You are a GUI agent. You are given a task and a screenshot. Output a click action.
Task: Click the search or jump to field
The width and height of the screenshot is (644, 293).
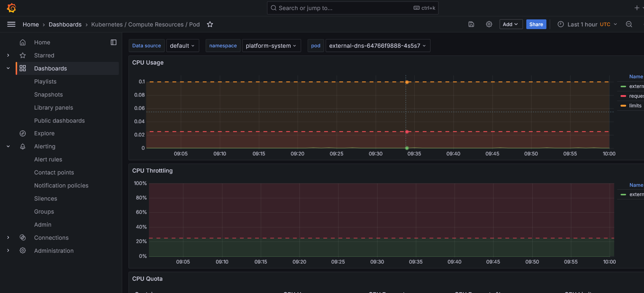[353, 8]
